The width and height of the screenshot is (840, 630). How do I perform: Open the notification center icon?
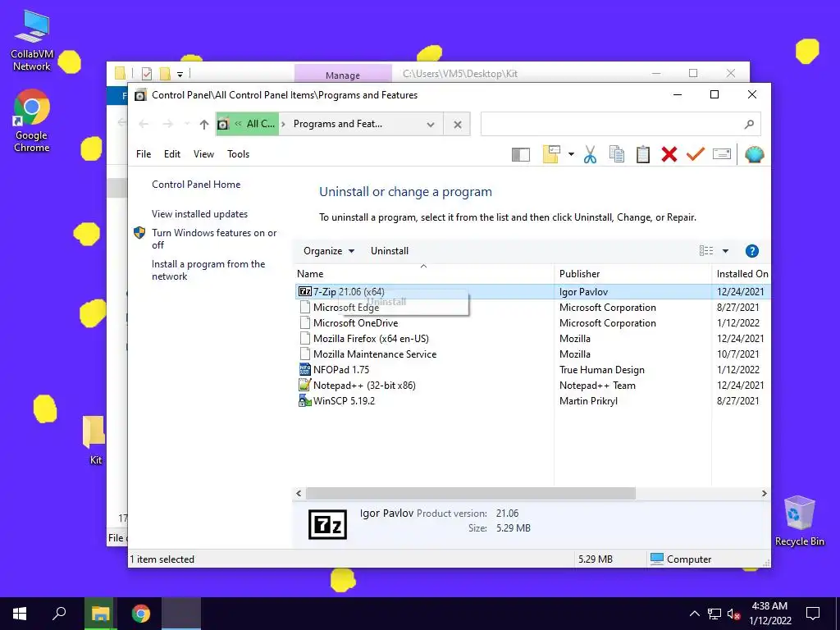click(813, 614)
